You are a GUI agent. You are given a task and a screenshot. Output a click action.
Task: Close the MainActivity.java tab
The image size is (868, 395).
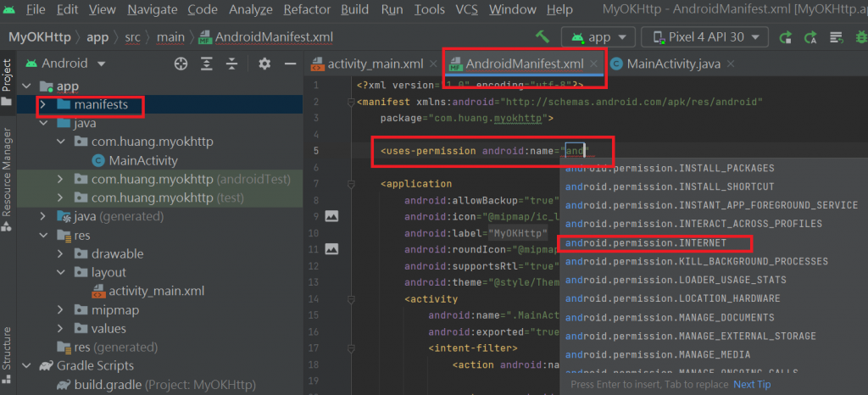(731, 64)
